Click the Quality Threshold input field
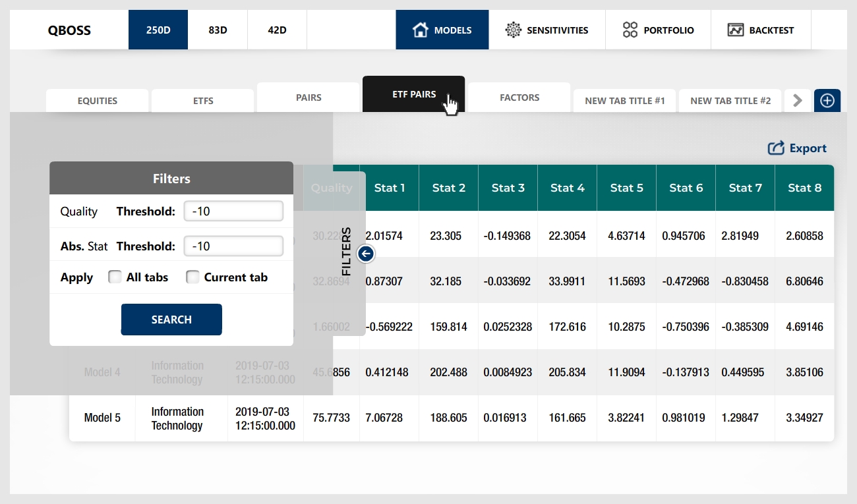857x504 pixels. point(233,211)
